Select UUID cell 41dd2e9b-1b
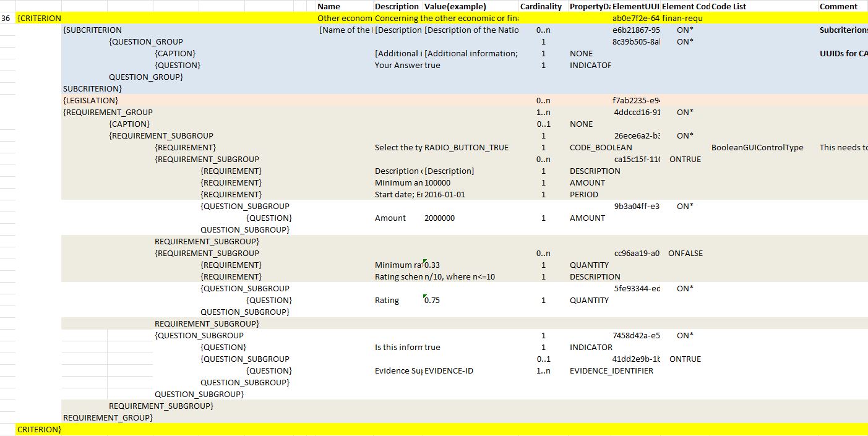The height and width of the screenshot is (436, 868). point(635,359)
